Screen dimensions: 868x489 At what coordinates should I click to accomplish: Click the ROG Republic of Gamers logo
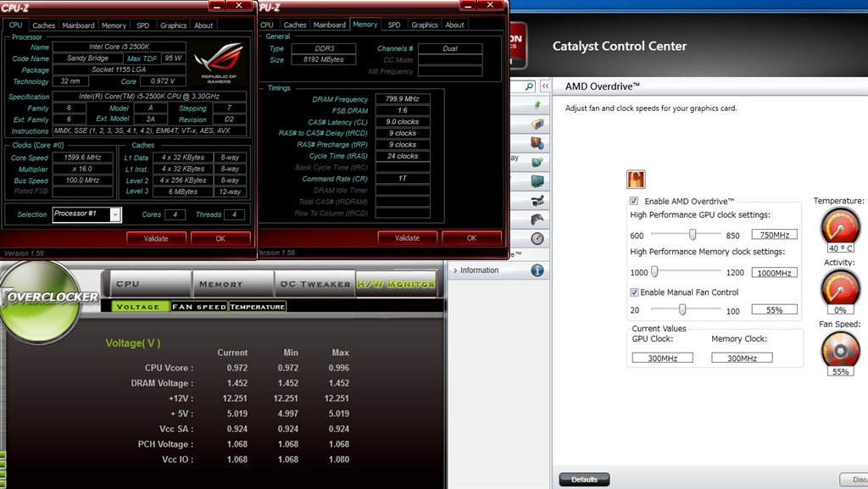(219, 63)
